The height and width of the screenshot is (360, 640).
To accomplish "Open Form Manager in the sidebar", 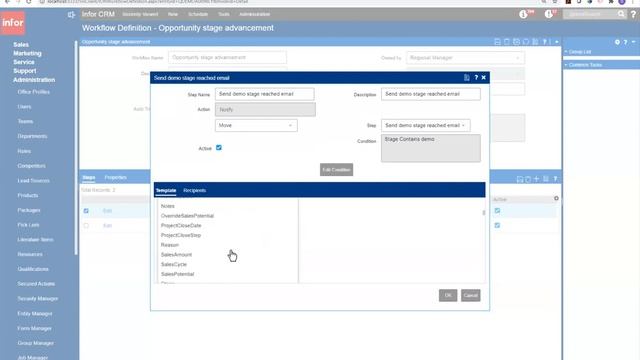I will coord(35,328).
